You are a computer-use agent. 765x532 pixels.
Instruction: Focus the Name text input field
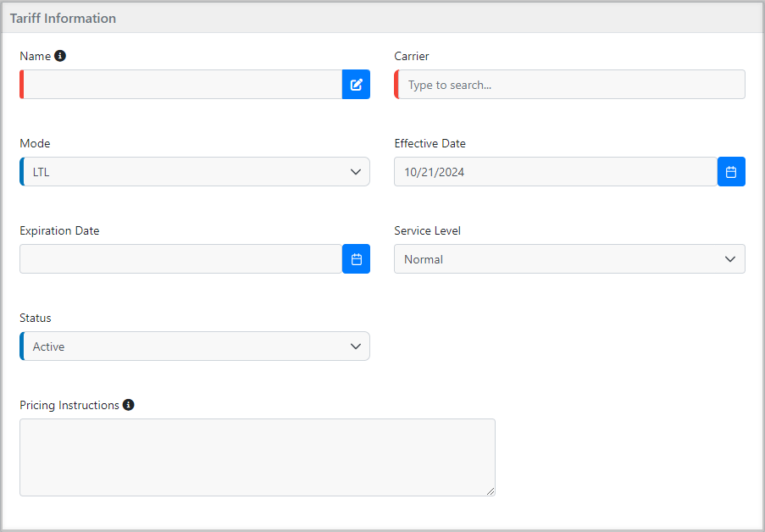point(182,85)
